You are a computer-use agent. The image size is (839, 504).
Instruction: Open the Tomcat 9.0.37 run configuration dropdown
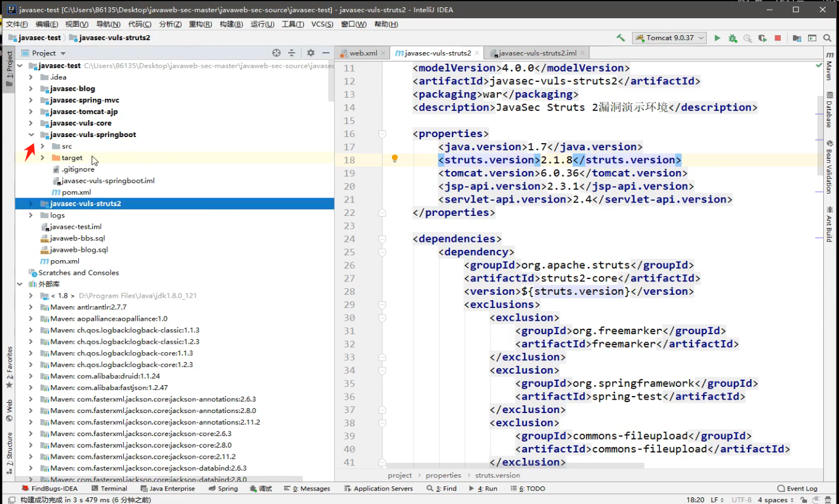click(670, 38)
